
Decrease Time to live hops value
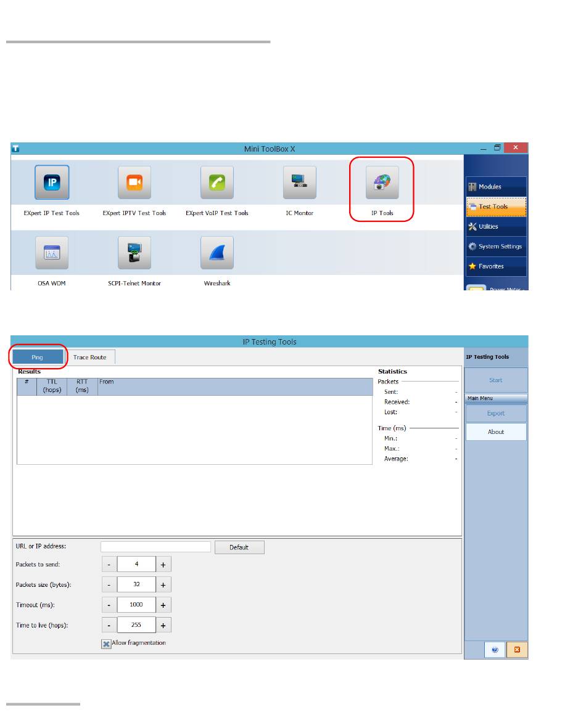[x=109, y=625]
